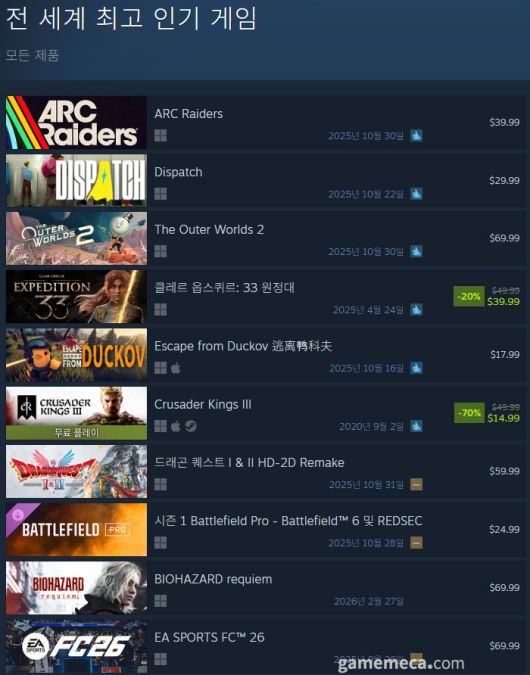
Task: Click the ARC Raiders positive review thumbs-up icon
Action: (x=416, y=136)
